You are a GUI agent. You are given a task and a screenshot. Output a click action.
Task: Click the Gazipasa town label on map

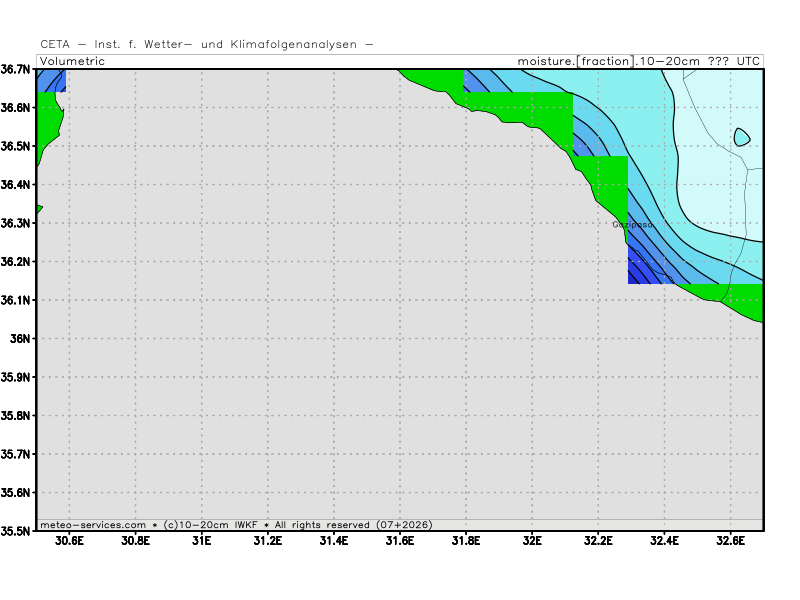[x=632, y=225]
